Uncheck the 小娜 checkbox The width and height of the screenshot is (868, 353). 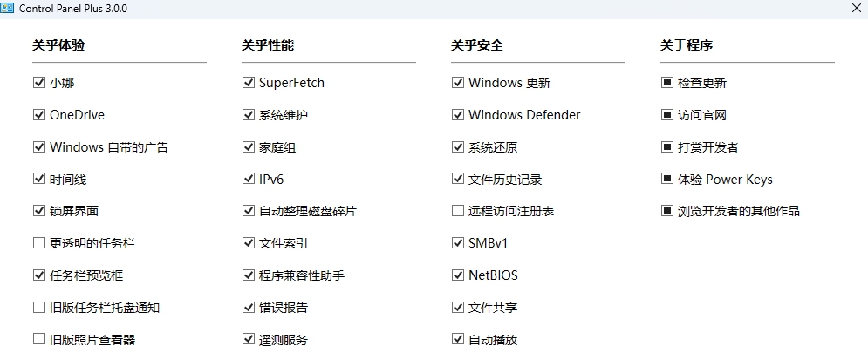[39, 83]
